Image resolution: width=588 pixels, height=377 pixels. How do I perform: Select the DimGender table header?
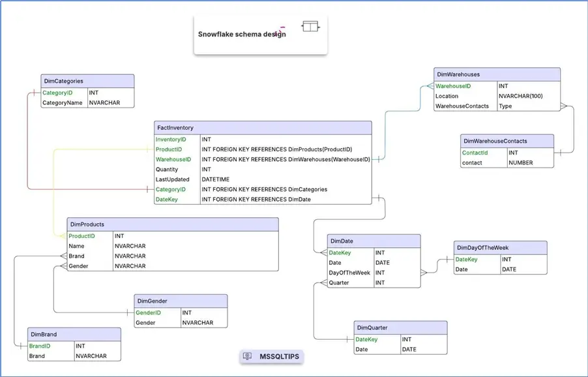click(181, 301)
